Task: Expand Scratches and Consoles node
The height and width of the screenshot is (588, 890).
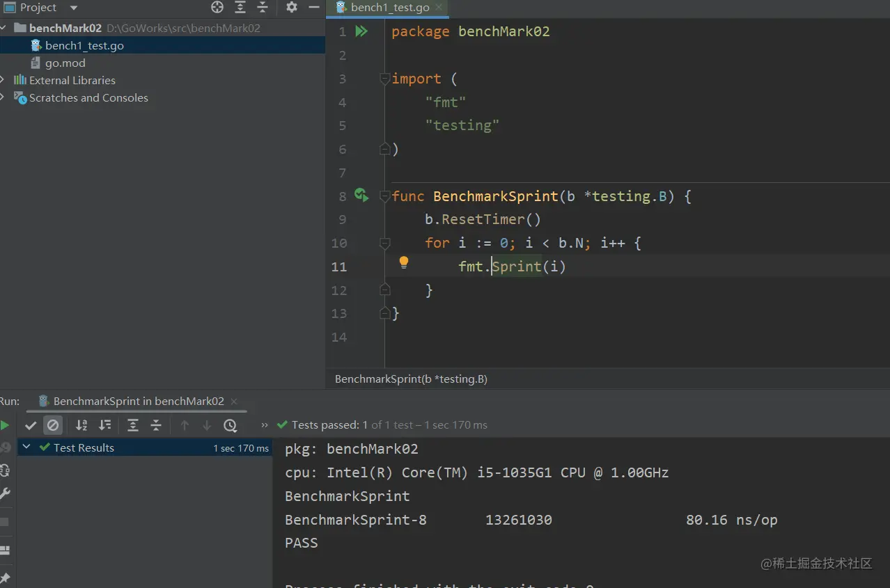Action: point(3,98)
